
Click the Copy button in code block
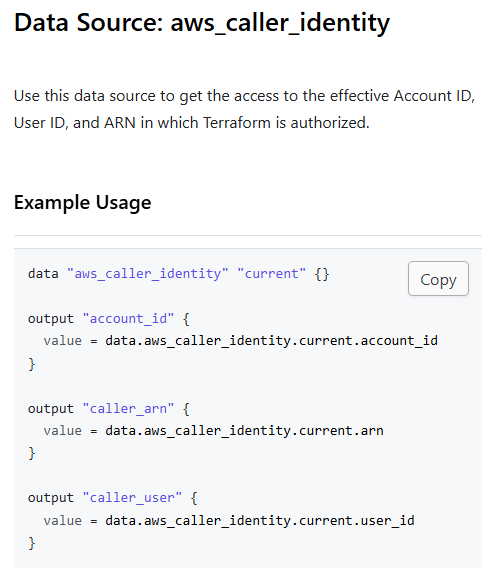click(x=438, y=279)
